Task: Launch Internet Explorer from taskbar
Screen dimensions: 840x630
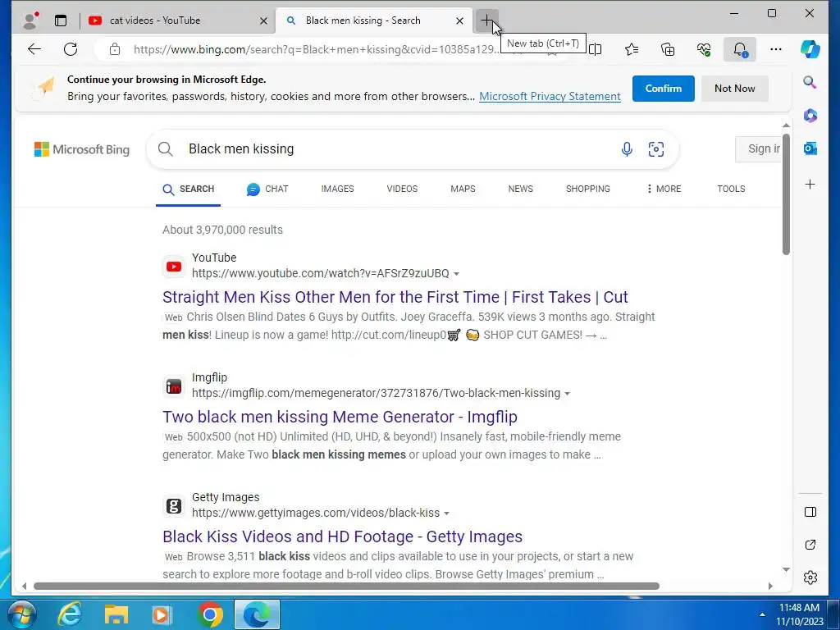Action: click(x=70, y=614)
